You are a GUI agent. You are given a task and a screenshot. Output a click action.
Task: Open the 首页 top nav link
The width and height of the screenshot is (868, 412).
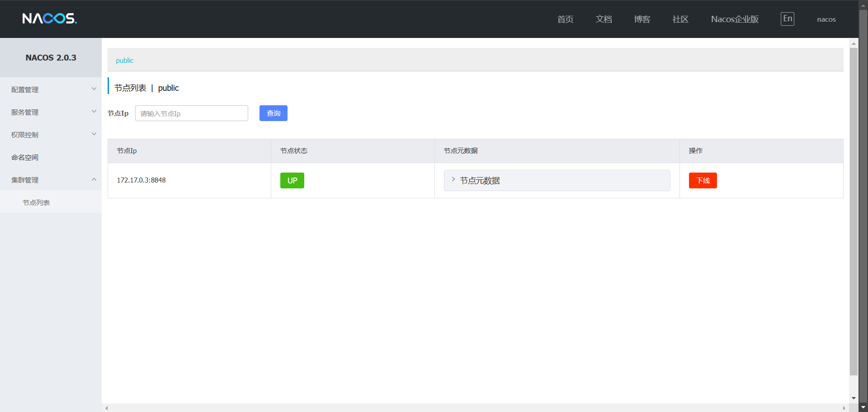coord(565,19)
